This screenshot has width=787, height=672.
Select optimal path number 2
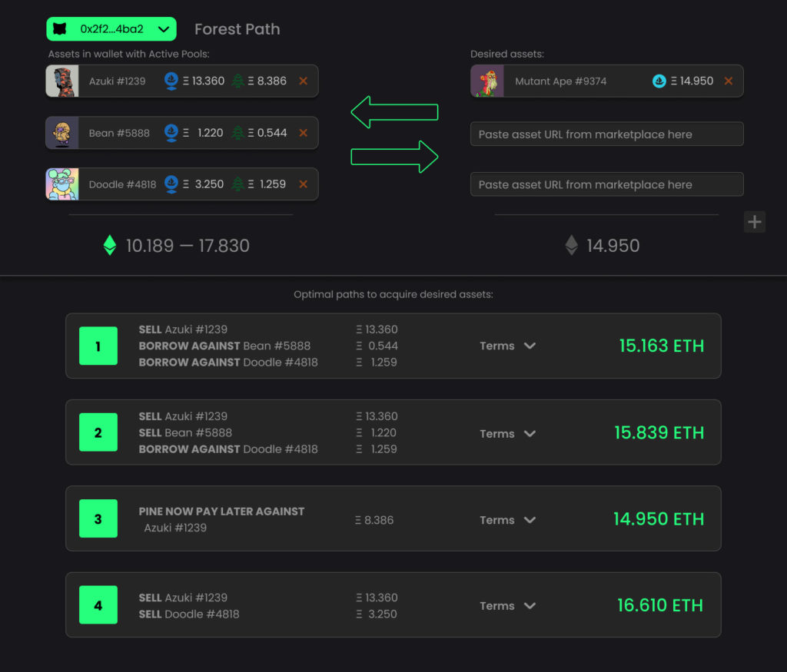pyautogui.click(x=98, y=432)
